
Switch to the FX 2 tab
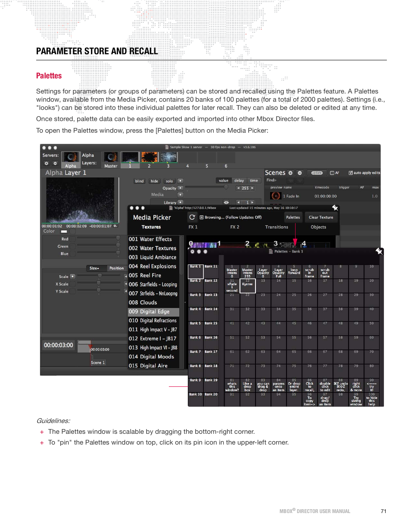coord(235,227)
